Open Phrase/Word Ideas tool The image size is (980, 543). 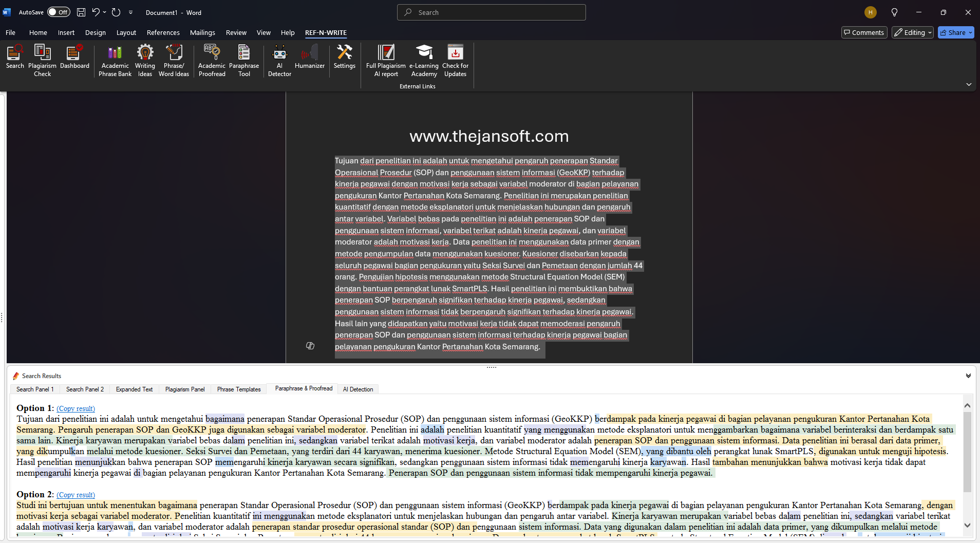174,61
